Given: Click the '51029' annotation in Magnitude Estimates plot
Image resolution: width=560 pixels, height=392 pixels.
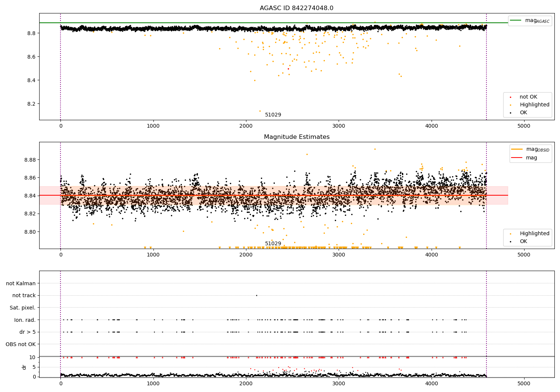Looking at the screenshot, I should click(273, 244).
